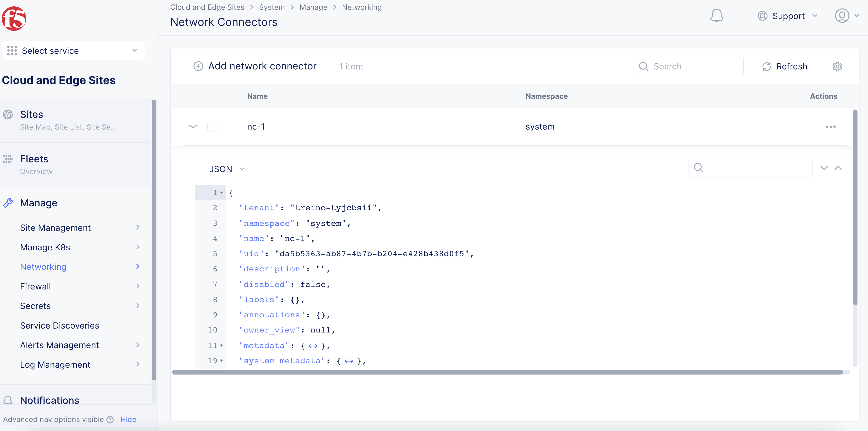Expand the nc-1 row chevron
This screenshot has height=431, width=868.
coord(193,127)
